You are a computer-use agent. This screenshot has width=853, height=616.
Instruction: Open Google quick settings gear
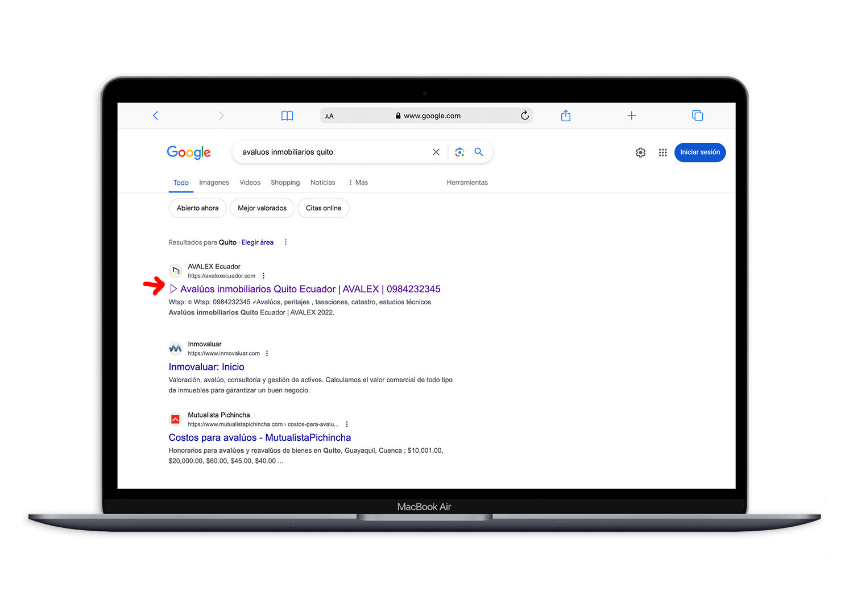click(640, 152)
